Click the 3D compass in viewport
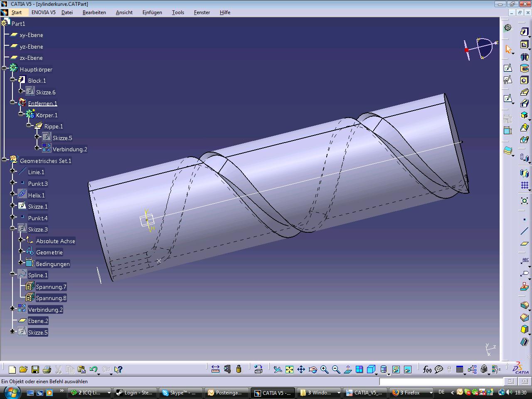This screenshot has height=399, width=532. point(481,49)
